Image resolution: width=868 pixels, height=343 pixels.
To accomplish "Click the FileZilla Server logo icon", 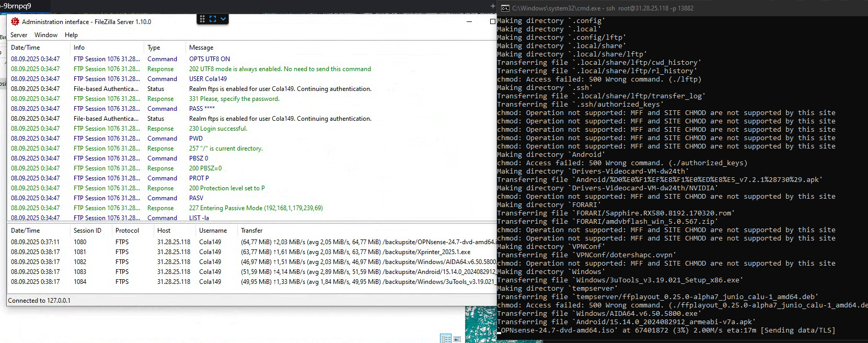I will coord(15,21).
